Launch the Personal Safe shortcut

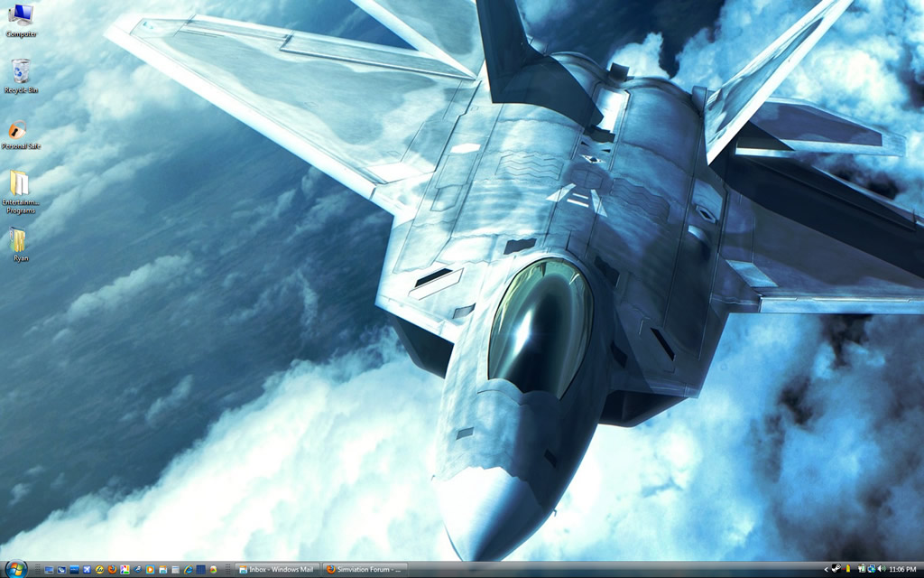(20, 133)
